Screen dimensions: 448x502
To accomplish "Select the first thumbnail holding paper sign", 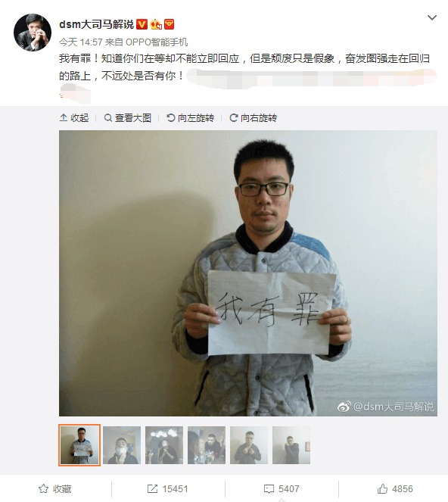I will [x=79, y=445].
